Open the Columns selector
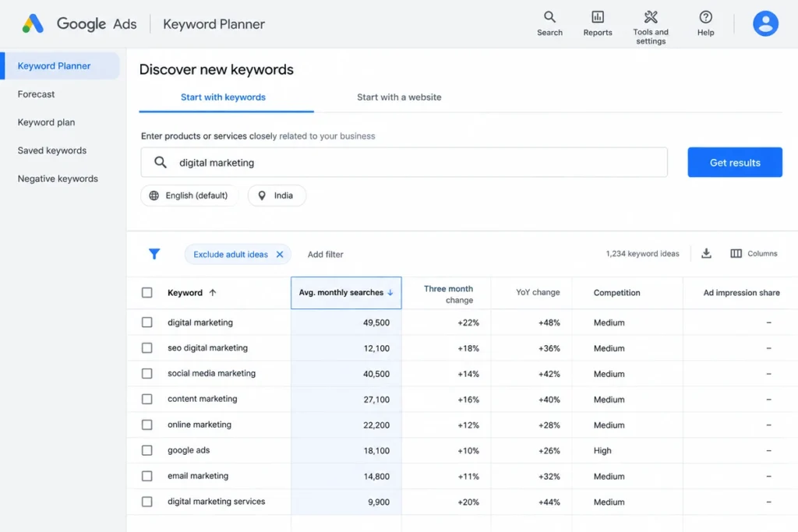This screenshot has height=532, width=798. click(754, 253)
